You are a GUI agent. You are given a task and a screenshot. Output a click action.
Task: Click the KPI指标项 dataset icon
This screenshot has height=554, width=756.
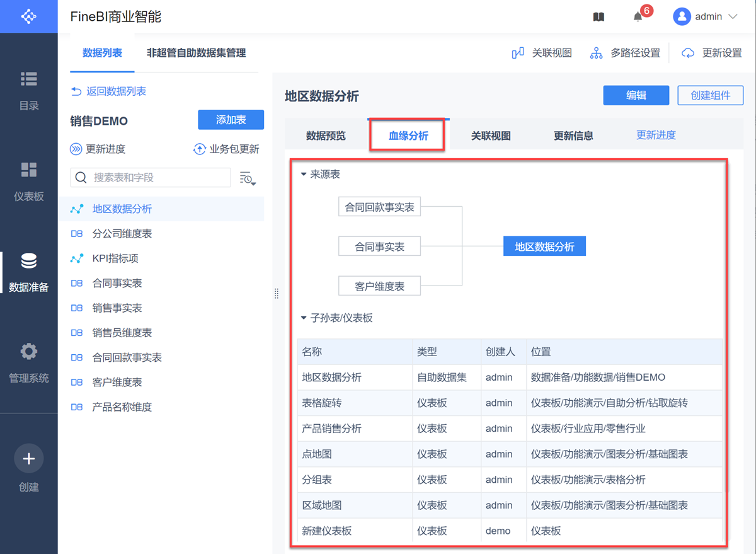coord(77,258)
